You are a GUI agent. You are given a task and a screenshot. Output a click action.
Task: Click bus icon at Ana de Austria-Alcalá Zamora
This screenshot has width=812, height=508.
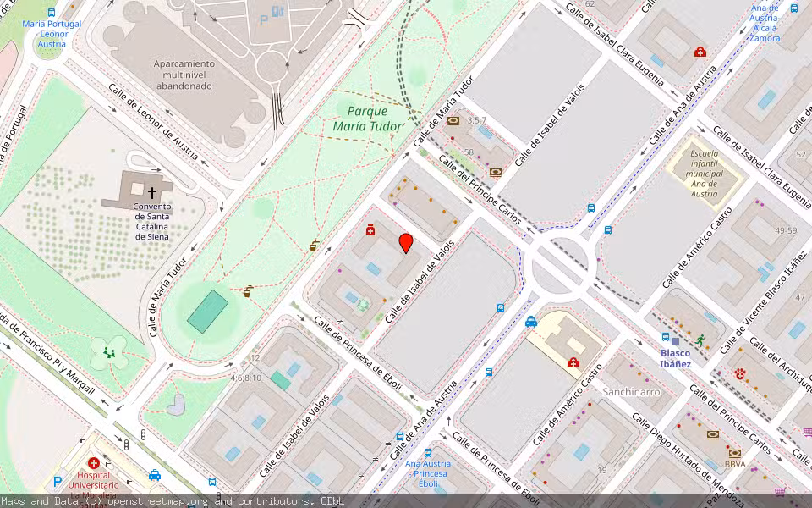coord(794,8)
